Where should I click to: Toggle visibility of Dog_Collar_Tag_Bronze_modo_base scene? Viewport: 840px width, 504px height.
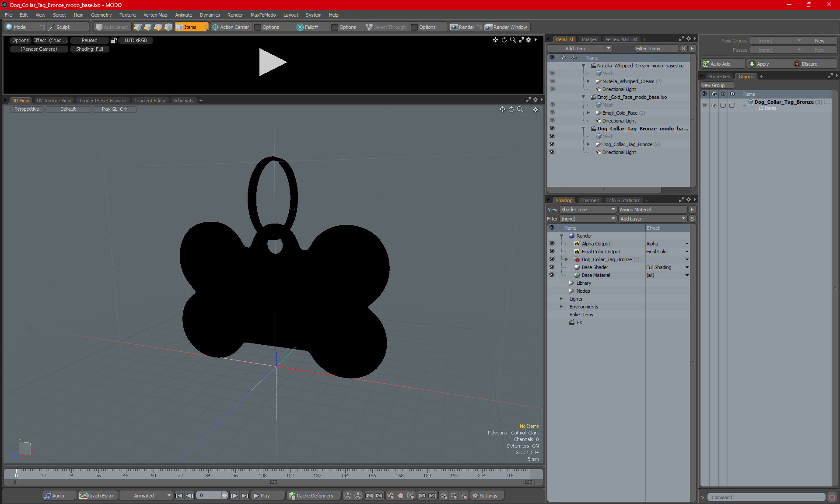point(552,129)
